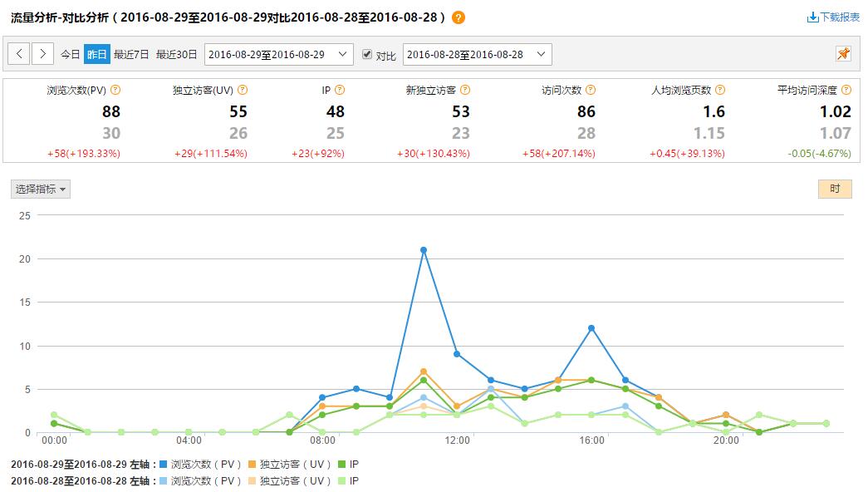Click help icon next to 独立访客(UV)
The width and height of the screenshot is (868, 492).
[x=243, y=90]
